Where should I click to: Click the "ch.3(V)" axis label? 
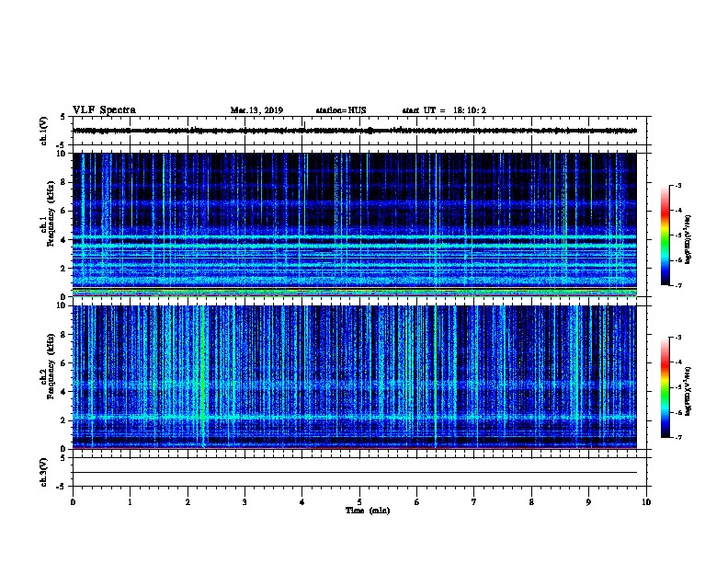[43, 473]
